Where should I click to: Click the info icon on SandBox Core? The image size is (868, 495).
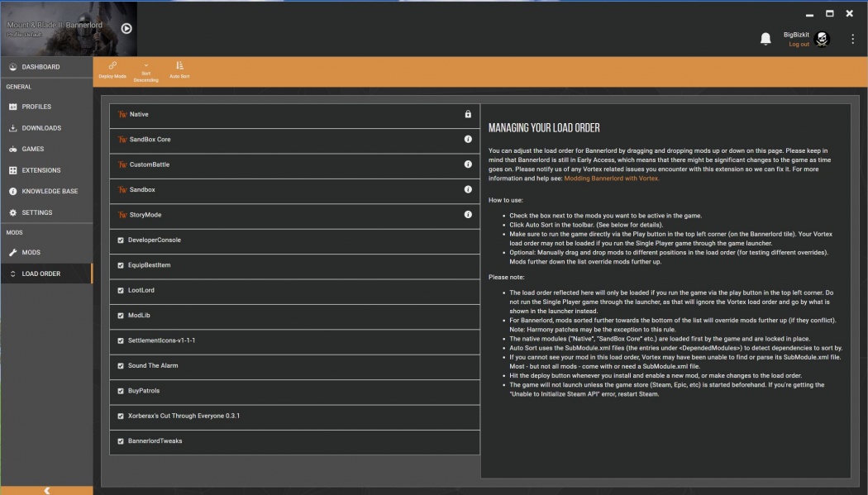coord(468,140)
